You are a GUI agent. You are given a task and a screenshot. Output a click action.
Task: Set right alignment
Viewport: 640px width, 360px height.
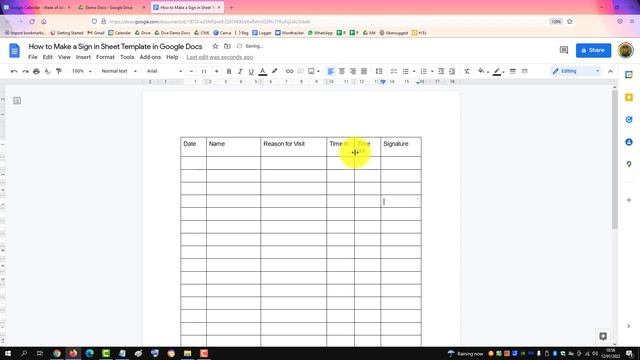[353, 71]
